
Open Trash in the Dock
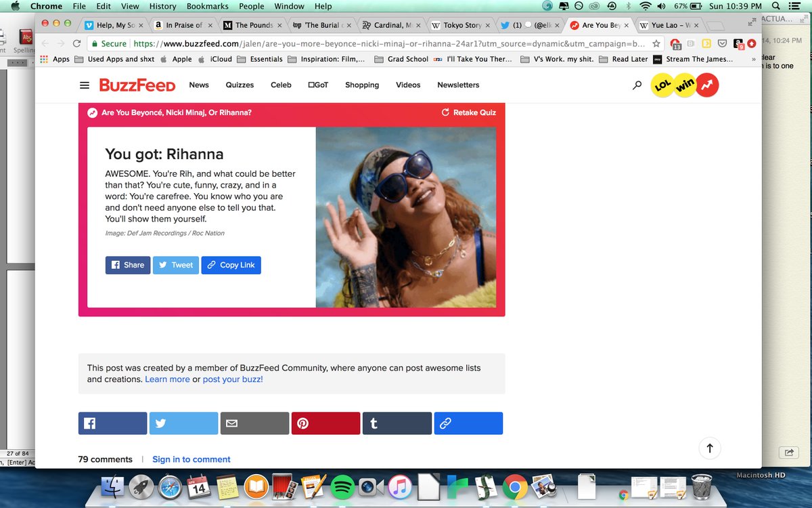(702, 486)
